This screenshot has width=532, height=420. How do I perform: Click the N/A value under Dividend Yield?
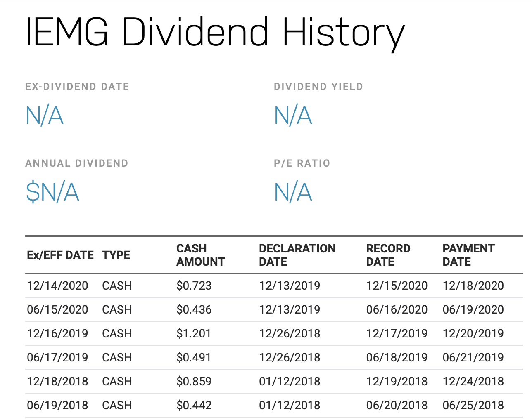point(293,115)
